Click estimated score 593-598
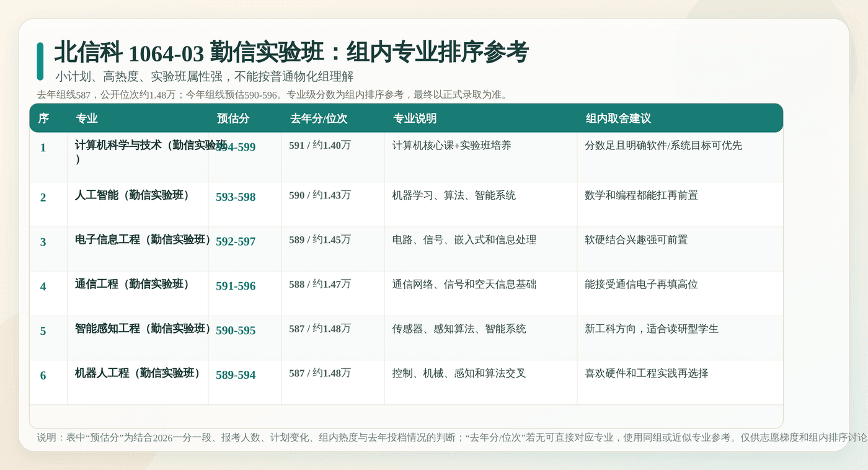 pos(236,197)
